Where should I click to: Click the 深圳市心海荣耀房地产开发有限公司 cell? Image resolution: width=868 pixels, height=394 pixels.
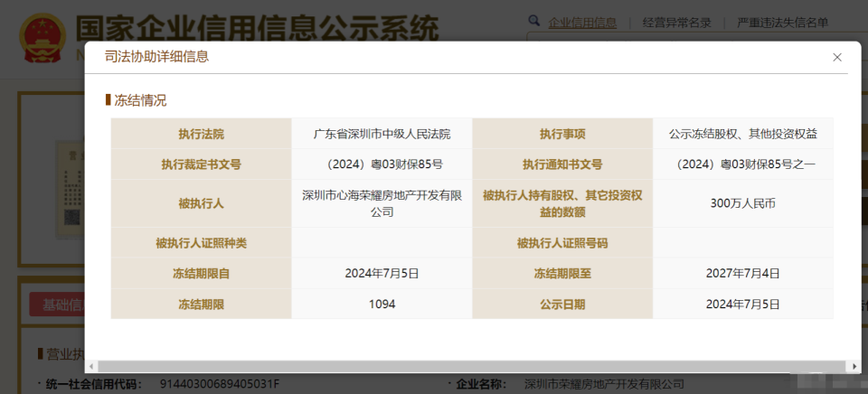(x=382, y=203)
